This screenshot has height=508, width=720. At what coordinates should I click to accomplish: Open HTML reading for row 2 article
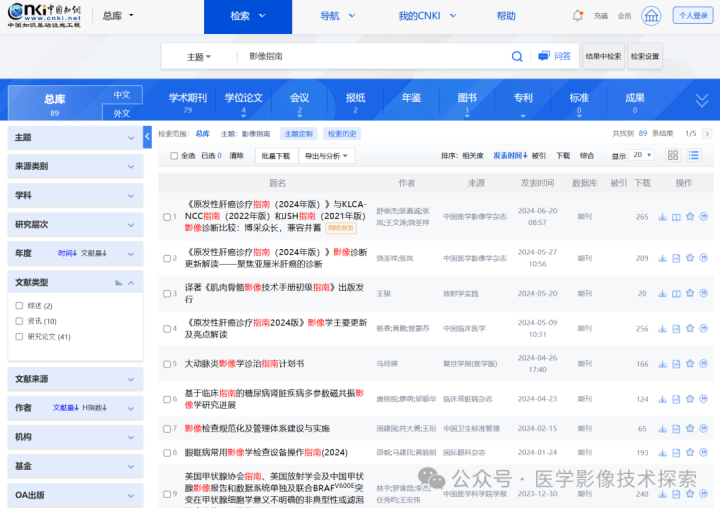(676, 259)
